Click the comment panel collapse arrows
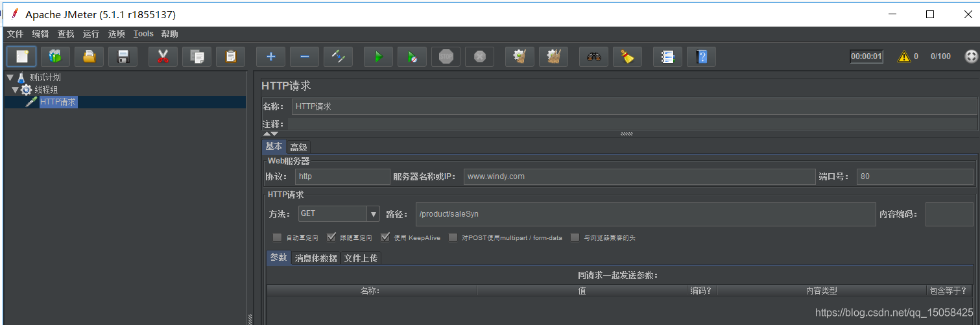The image size is (980, 325). click(x=270, y=134)
